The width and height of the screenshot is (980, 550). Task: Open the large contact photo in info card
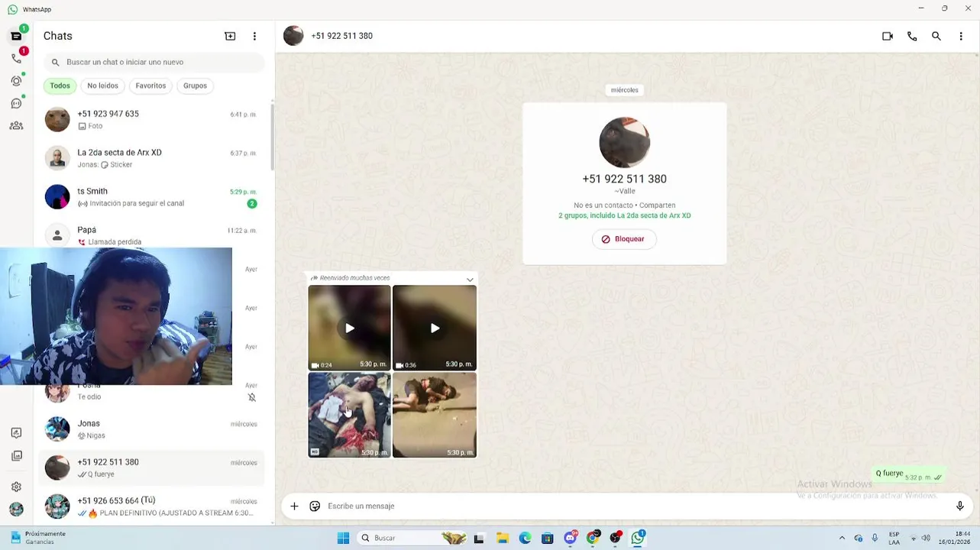(624, 142)
